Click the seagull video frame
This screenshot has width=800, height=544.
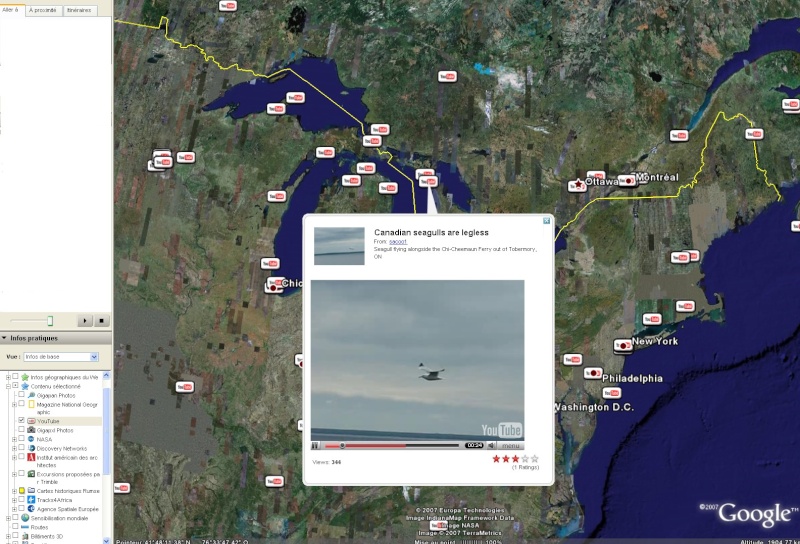click(x=417, y=360)
